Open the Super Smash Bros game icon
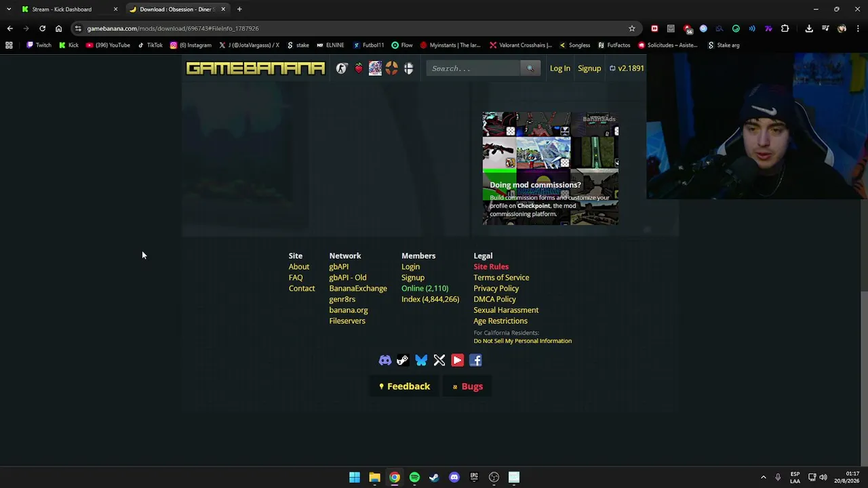This screenshot has width=868, height=488. (x=408, y=68)
